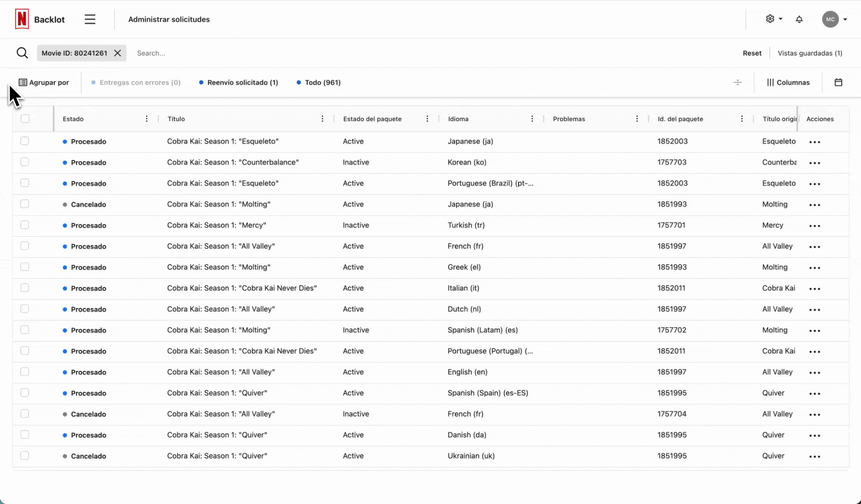Select the Turkish Mercy row checkbox
The height and width of the screenshot is (504, 861).
(x=25, y=225)
